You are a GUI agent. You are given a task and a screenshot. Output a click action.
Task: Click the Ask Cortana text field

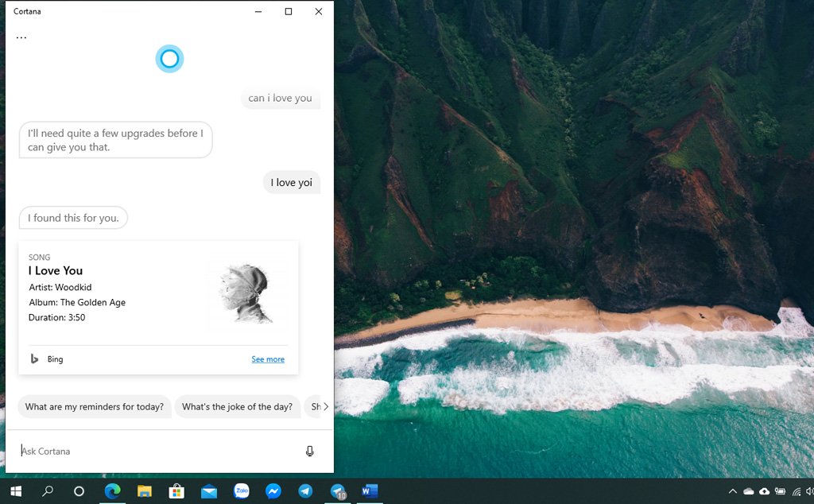[x=159, y=452]
